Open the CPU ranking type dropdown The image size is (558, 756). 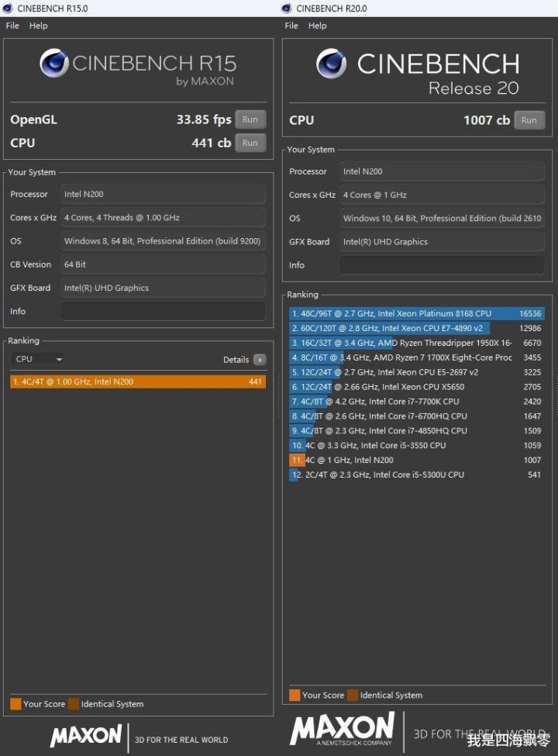click(x=38, y=359)
